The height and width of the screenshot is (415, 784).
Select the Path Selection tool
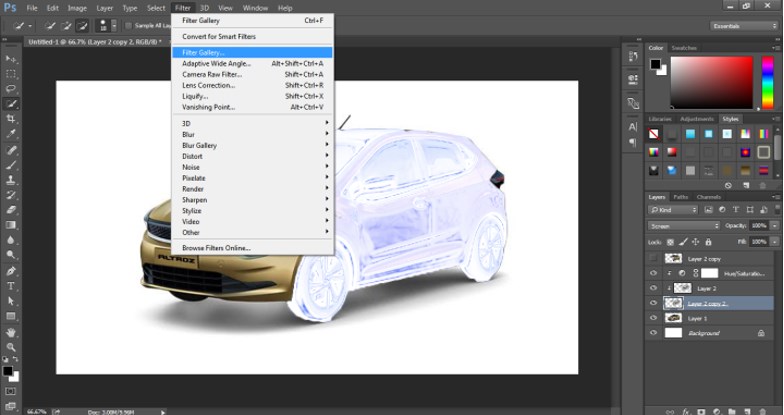coord(11,301)
